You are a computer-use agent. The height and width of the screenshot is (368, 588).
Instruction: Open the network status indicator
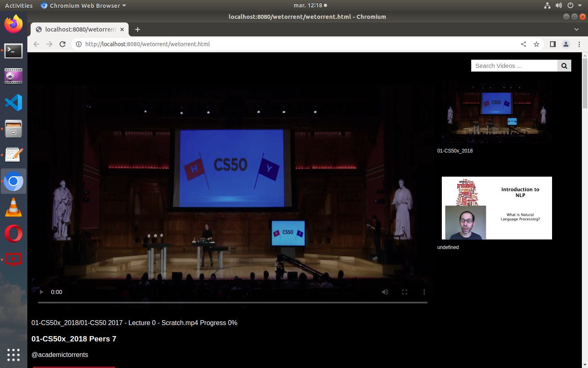click(x=547, y=6)
